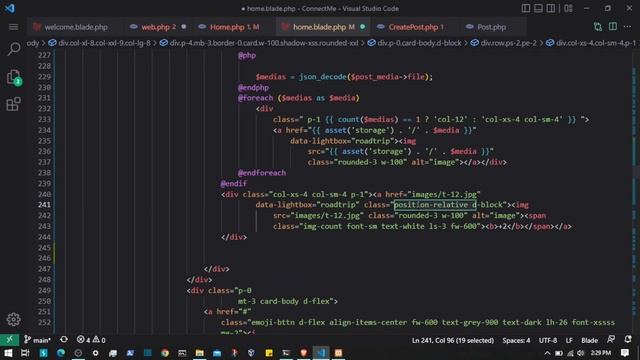Open notifications bell in status bar
The image size is (640, 360).
tap(628, 340)
